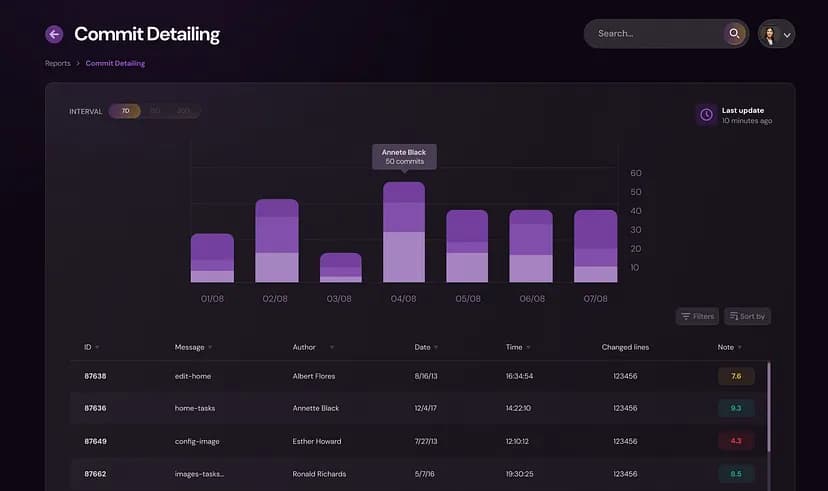The width and height of the screenshot is (828, 491).
Task: Click the 9.3 note badge
Action: [x=736, y=408]
